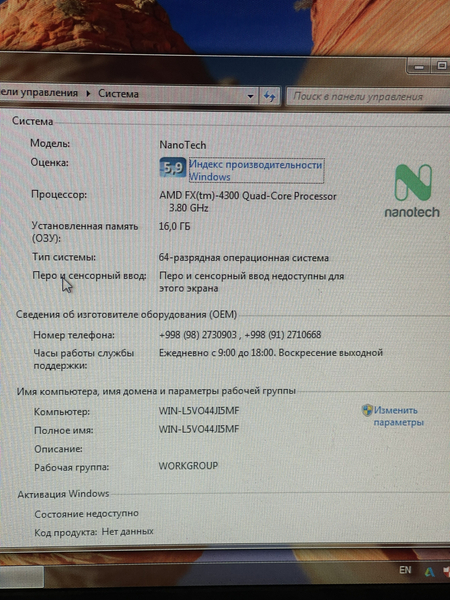Open the address bar history dropdown arrow

point(250,96)
